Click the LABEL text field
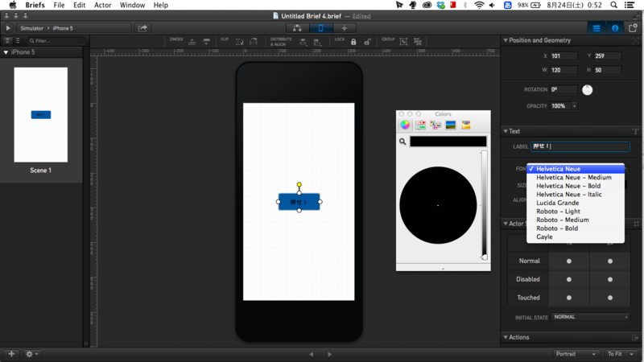Screen dimensions: 644x362 580,146
